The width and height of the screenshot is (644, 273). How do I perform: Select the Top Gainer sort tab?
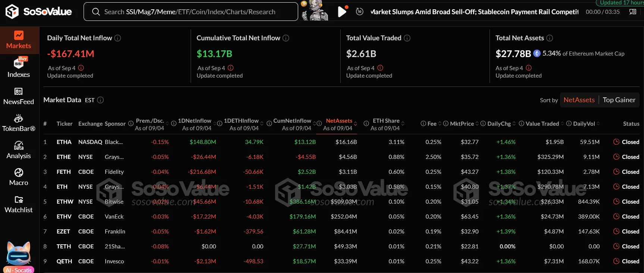(619, 100)
